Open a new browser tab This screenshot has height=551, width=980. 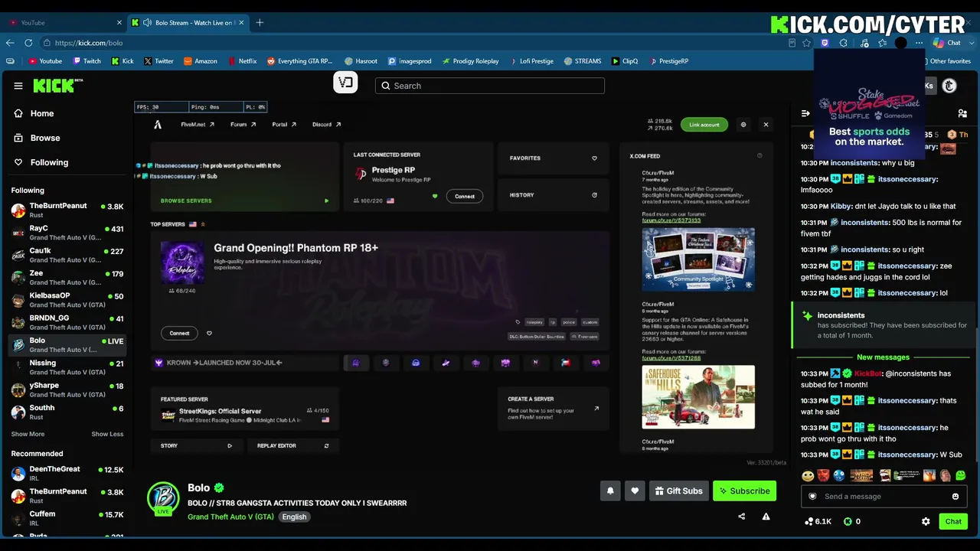tap(260, 22)
